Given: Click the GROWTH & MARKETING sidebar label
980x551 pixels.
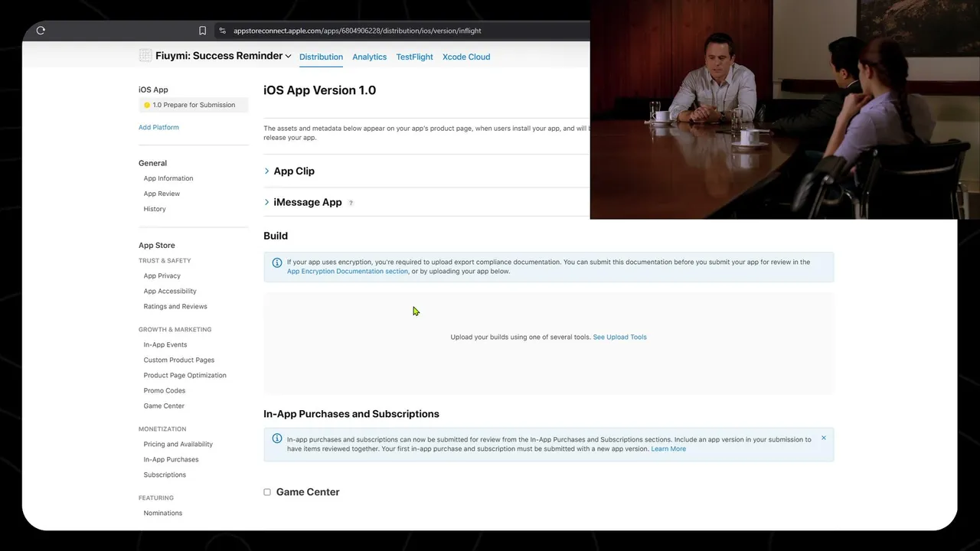Looking at the screenshot, I should pyautogui.click(x=175, y=330).
